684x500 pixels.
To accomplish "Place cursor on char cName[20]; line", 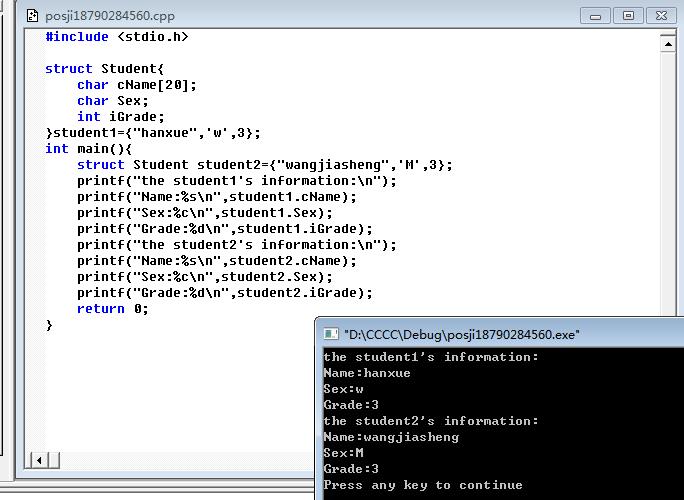I will (137, 85).
